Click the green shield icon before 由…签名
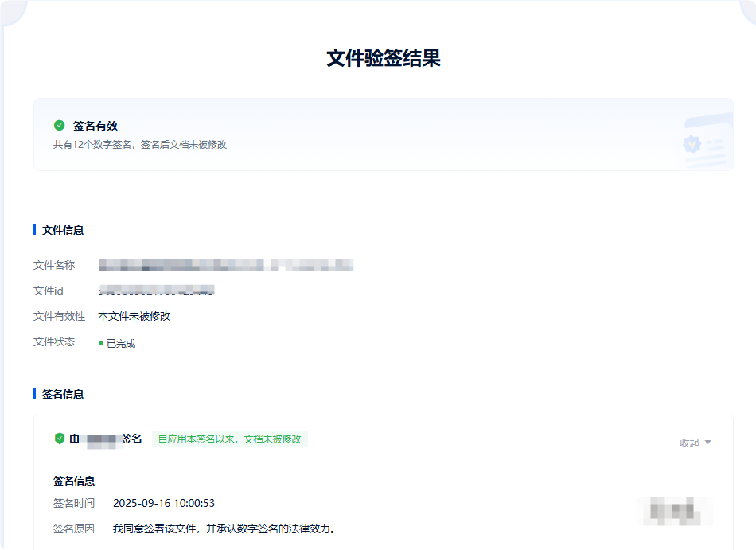Image resolution: width=756 pixels, height=550 pixels. tap(59, 439)
